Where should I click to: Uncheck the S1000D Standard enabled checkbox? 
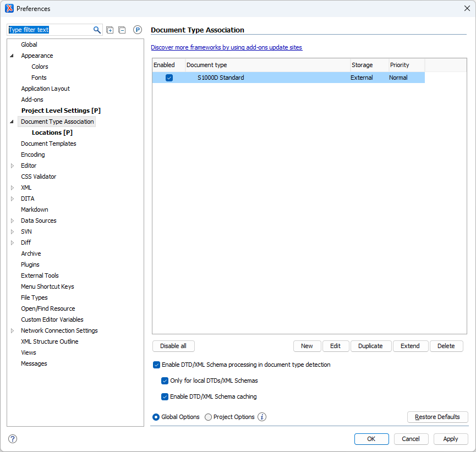169,78
